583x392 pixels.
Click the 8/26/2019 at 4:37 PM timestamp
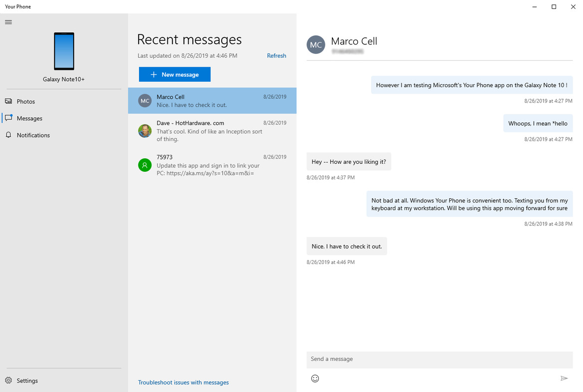click(x=330, y=177)
